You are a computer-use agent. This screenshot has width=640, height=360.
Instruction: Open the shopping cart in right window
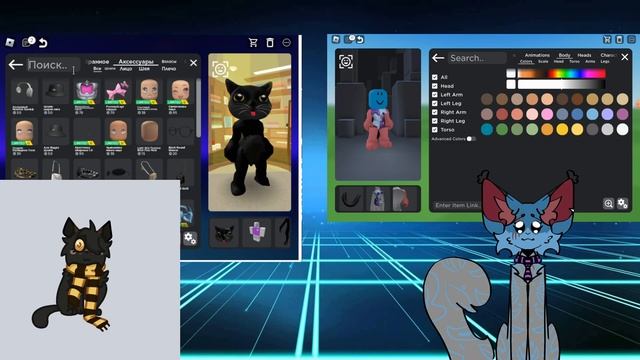(x=607, y=39)
